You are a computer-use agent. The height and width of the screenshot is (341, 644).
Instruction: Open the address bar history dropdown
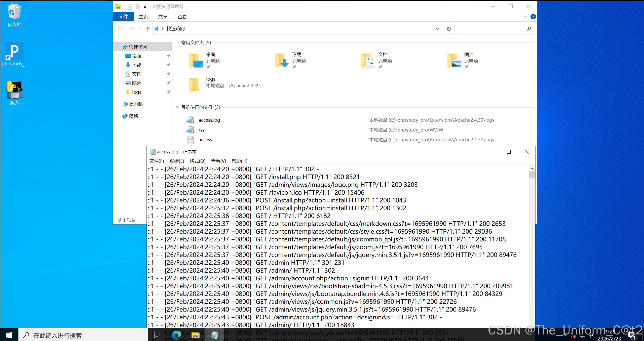coord(437,29)
